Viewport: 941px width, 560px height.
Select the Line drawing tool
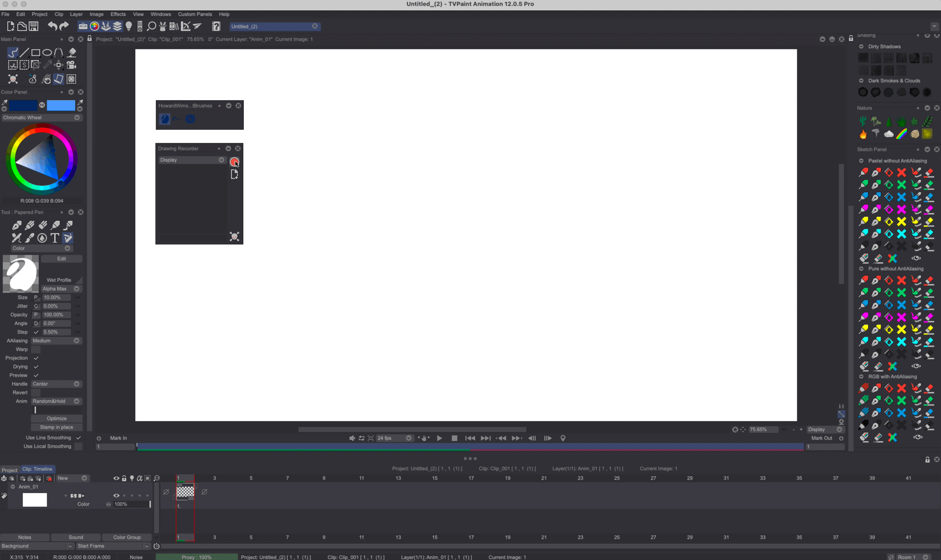point(24,52)
